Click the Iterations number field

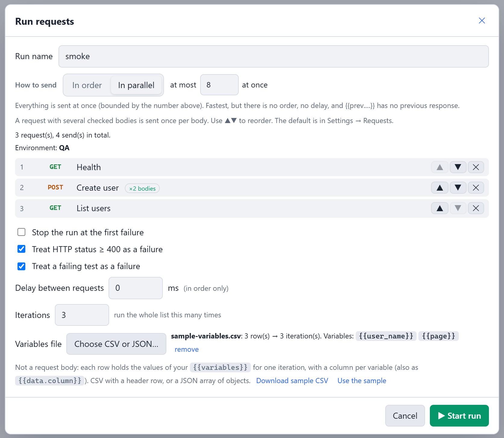point(82,315)
